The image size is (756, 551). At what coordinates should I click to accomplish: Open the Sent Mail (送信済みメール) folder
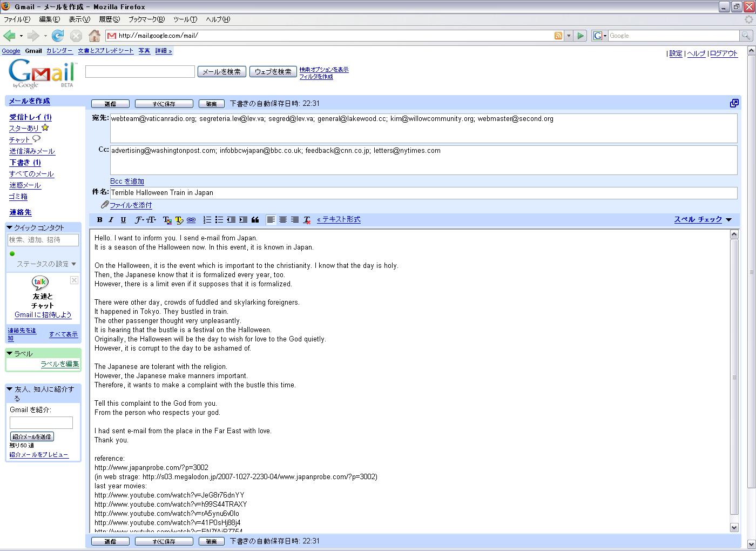[32, 151]
